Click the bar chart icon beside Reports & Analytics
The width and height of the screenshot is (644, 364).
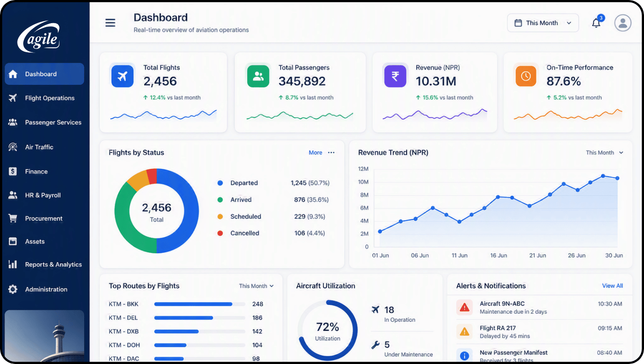[x=13, y=264]
